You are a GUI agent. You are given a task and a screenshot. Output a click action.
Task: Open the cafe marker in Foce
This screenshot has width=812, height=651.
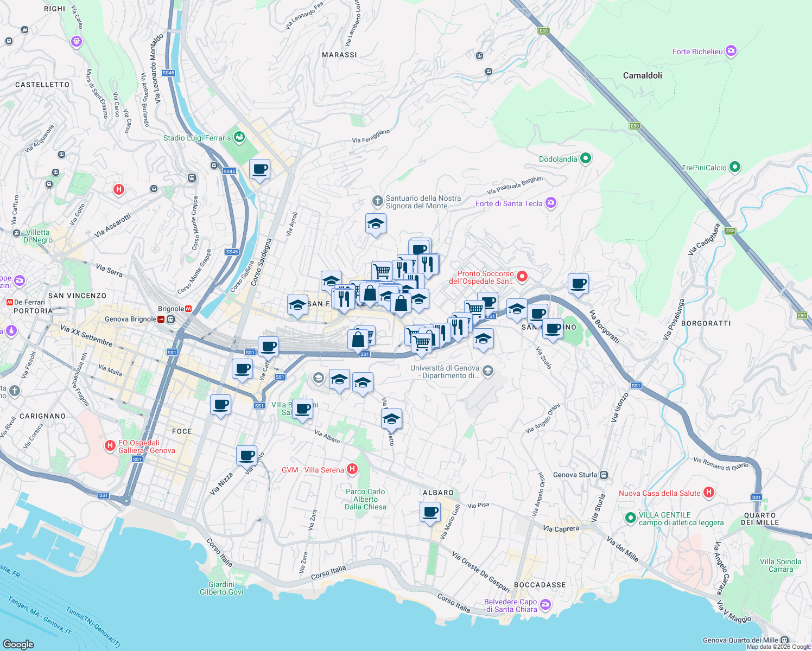[x=220, y=405]
